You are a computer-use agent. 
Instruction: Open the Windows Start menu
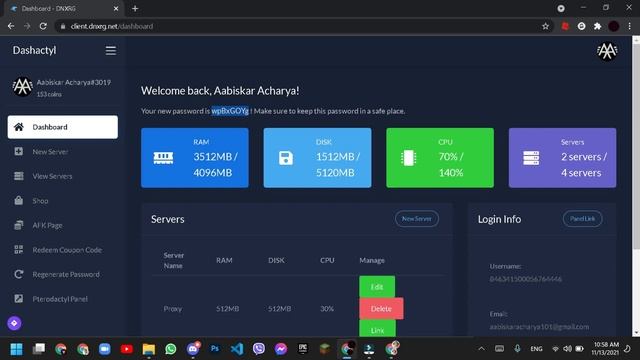point(16,349)
